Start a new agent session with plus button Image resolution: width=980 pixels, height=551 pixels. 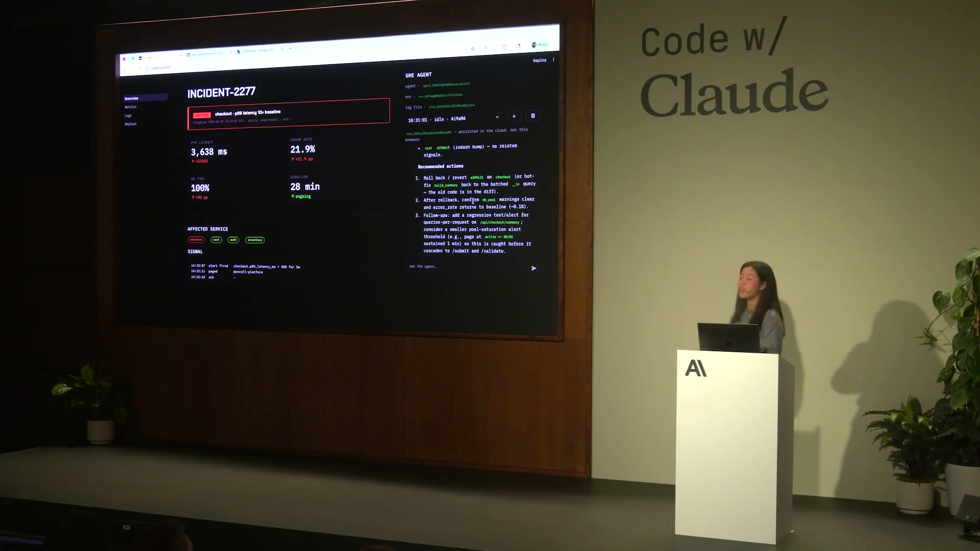[514, 116]
